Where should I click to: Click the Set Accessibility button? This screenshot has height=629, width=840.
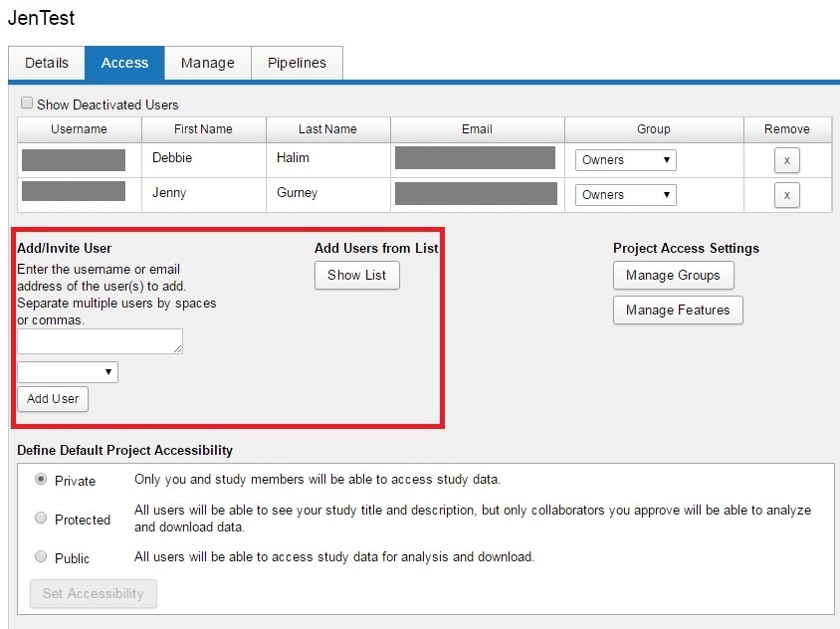94,594
